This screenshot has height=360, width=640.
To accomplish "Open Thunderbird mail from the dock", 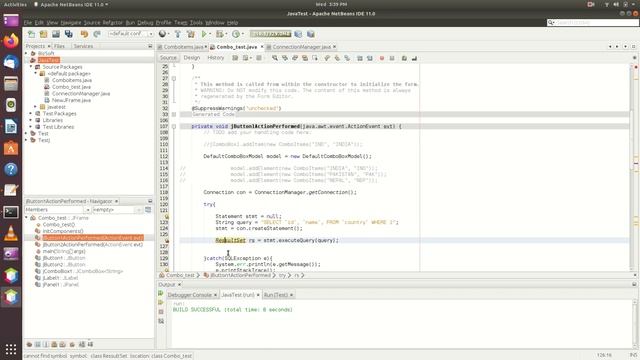I will (11, 62).
